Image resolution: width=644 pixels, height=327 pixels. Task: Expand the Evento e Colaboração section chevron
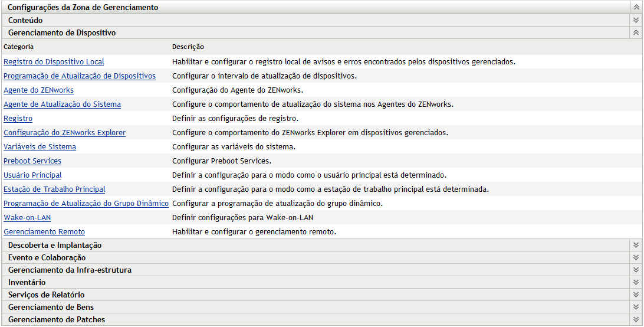[x=636, y=257]
